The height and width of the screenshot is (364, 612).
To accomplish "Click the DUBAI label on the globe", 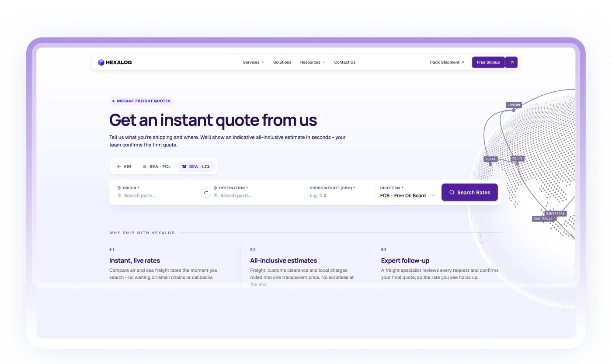I will point(491,159).
